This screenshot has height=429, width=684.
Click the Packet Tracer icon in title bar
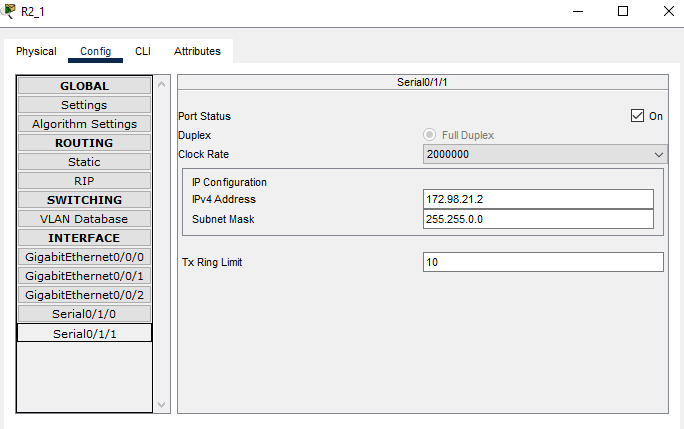point(10,11)
